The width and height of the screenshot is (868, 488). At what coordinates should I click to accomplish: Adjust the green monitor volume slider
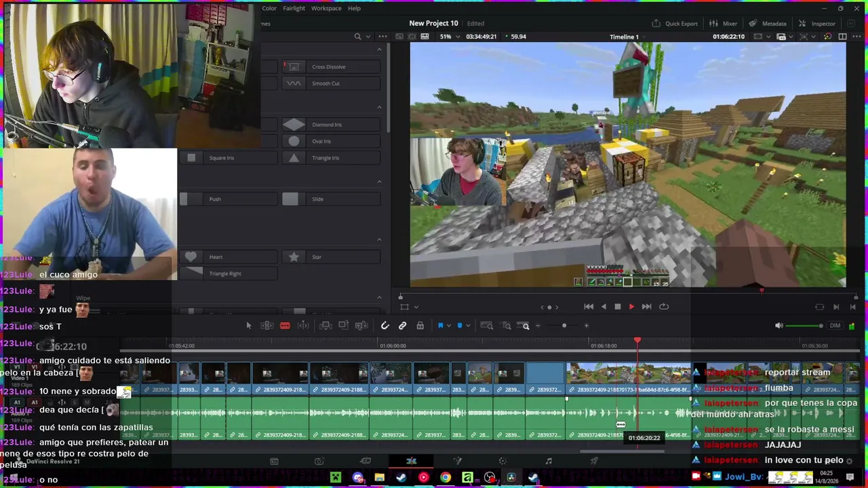804,326
